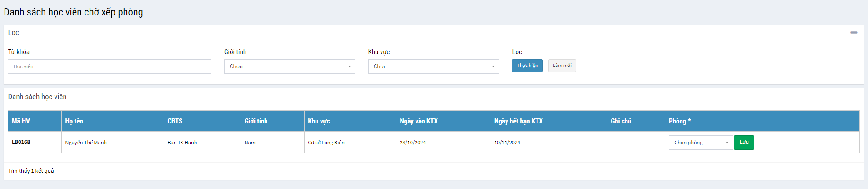This screenshot has height=189, width=868.
Task: Click the Ngày vào KTX column header
Action: coord(419,121)
